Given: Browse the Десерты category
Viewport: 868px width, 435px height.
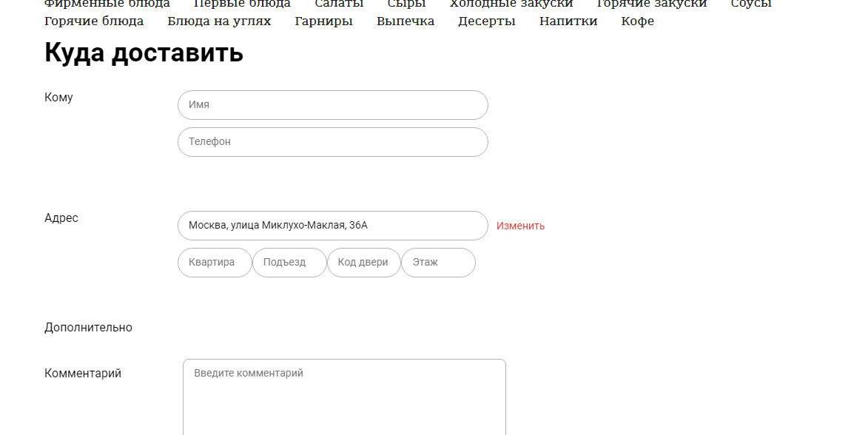Looking at the screenshot, I should point(486,21).
